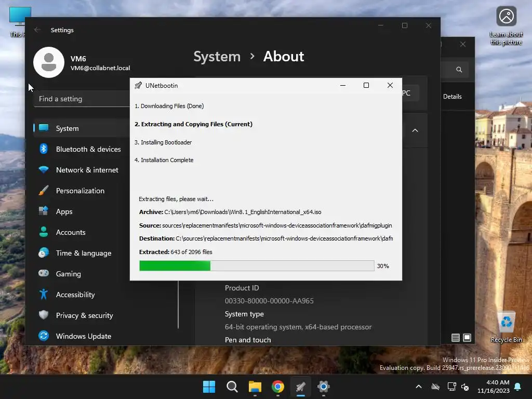Click the muted volume tray icon
The width and height of the screenshot is (532, 399).
tap(465, 387)
